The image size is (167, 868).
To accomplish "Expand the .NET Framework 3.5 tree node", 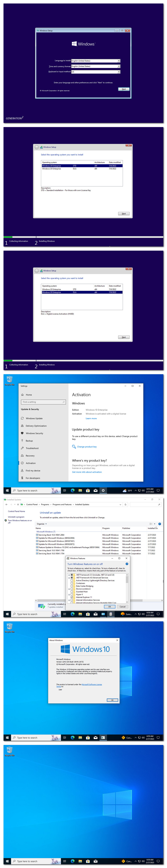I will point(69,575).
